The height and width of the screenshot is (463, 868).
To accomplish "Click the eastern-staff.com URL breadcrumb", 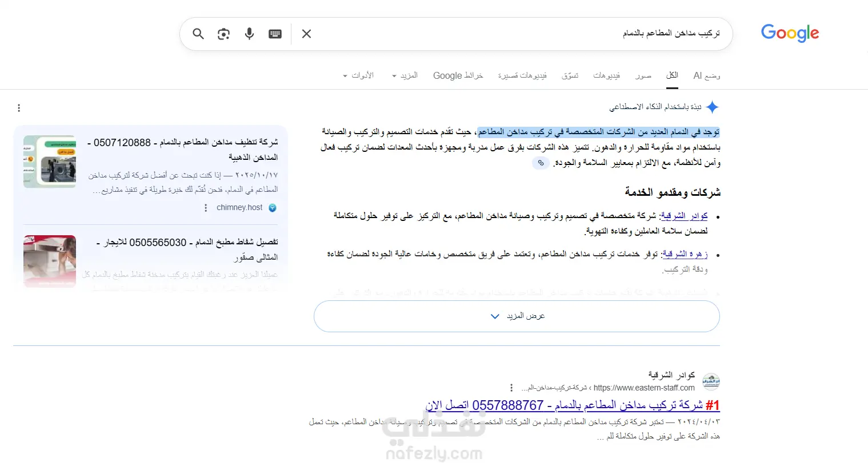I will pyautogui.click(x=608, y=388).
